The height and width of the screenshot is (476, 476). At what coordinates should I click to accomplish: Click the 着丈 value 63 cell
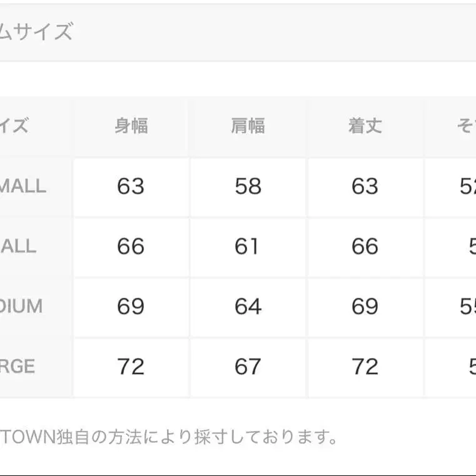(365, 186)
